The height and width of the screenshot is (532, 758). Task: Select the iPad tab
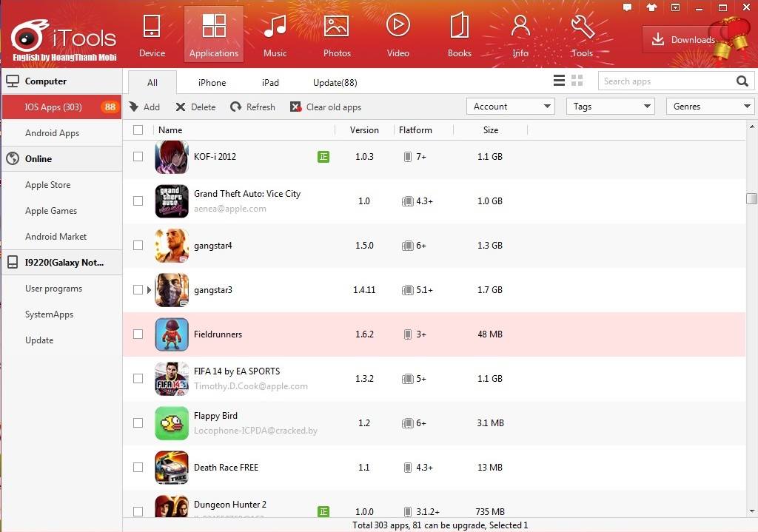tap(270, 83)
